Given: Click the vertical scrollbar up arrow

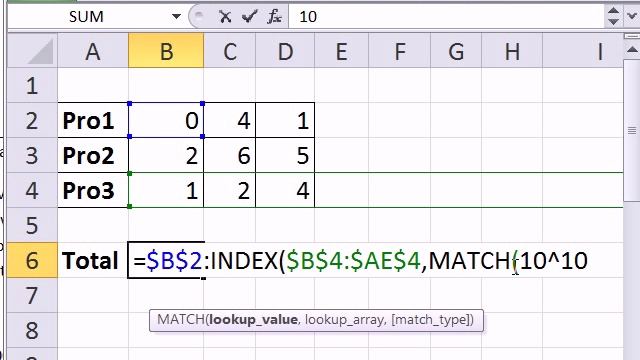Looking at the screenshot, I should [x=632, y=50].
